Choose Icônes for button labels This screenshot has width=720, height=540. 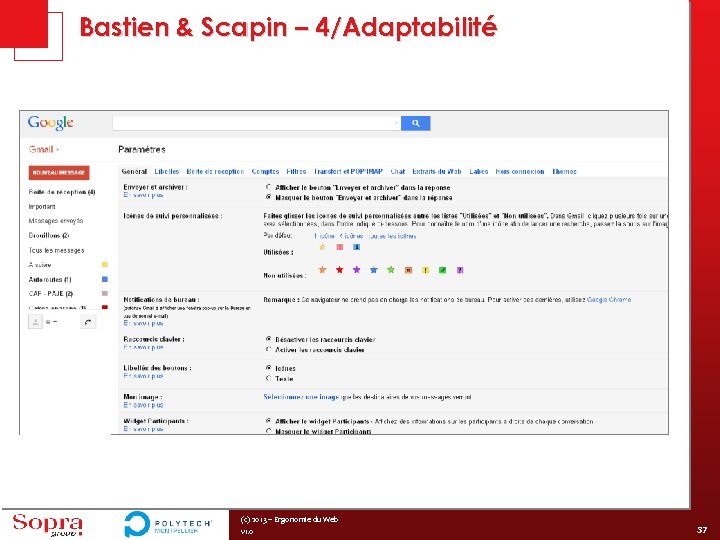click(269, 368)
